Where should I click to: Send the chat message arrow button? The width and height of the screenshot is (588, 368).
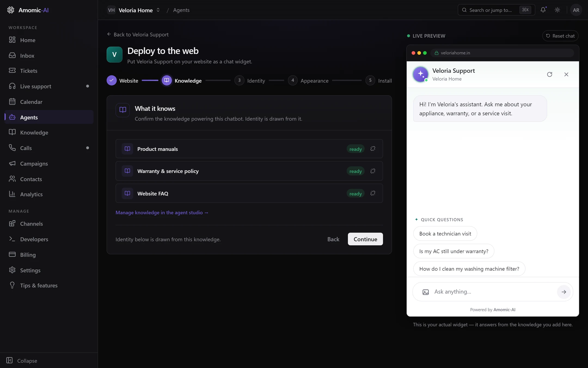[564, 292]
